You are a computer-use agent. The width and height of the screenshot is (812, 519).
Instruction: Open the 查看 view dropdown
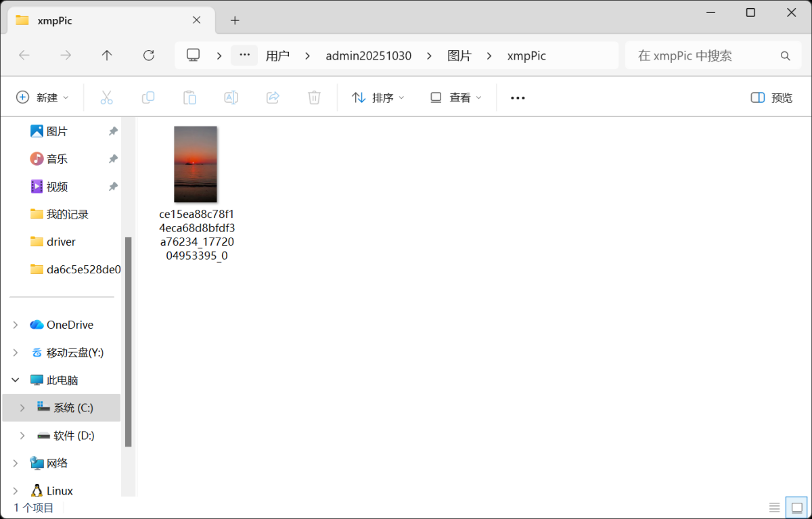(x=456, y=97)
